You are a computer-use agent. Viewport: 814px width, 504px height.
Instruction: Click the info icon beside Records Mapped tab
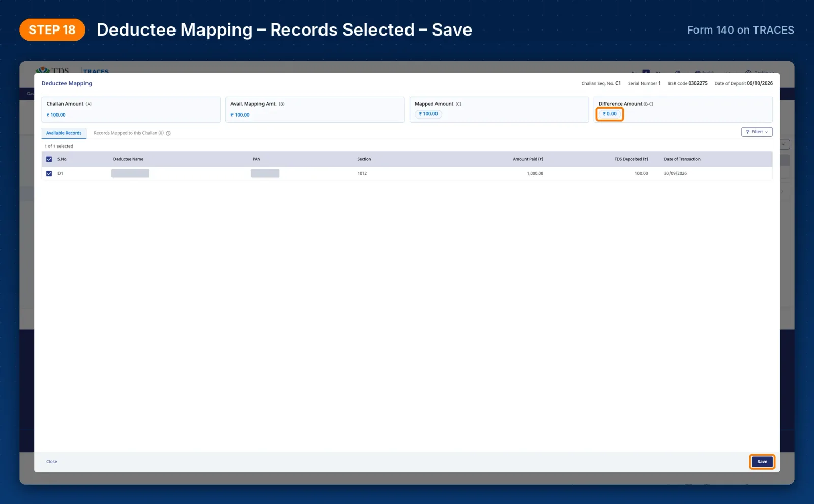pyautogui.click(x=168, y=133)
